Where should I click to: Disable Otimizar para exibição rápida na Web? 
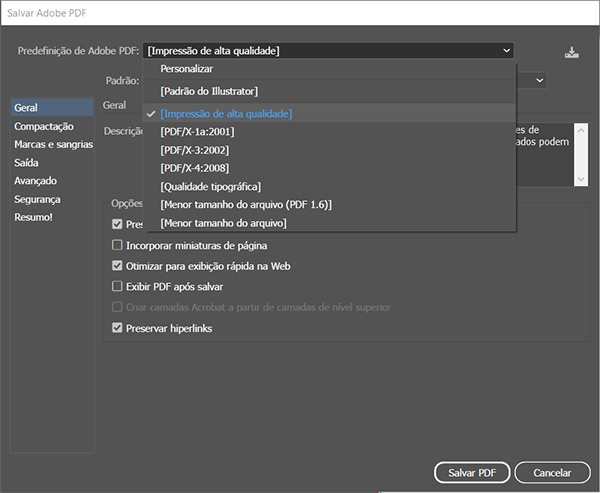pos(118,266)
